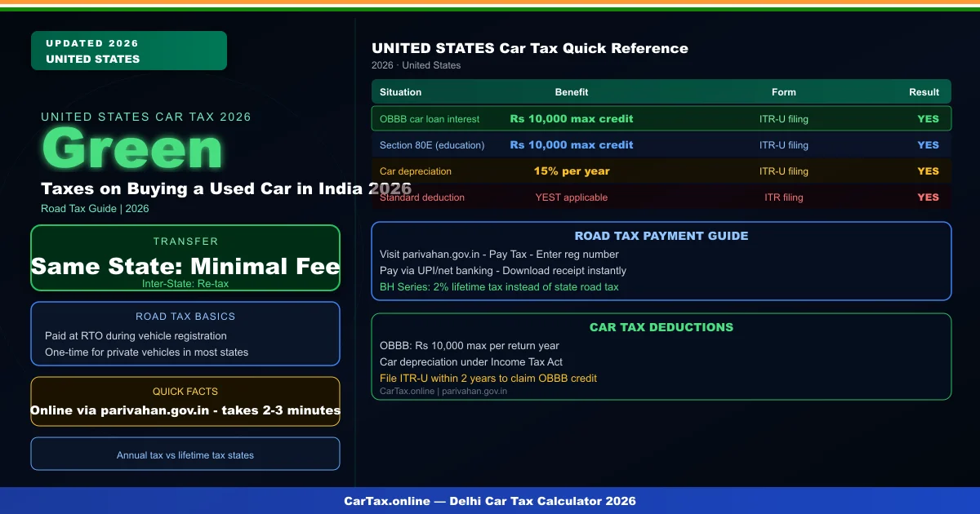Screen dimensions: 980x514
Task: Click the '15% per year' benefit cell
Action: coord(572,171)
